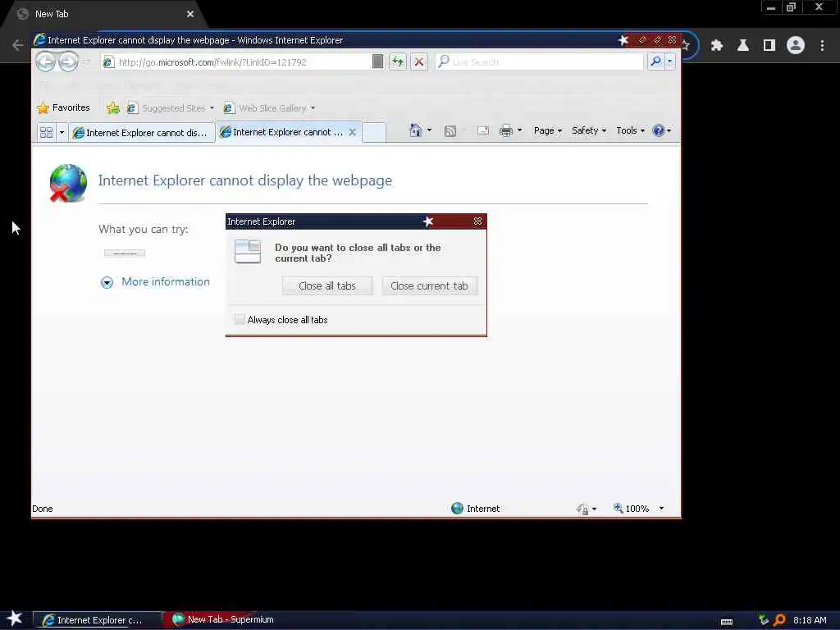Click the network tray icon
Viewport: 840px width, 630px height.
764,620
